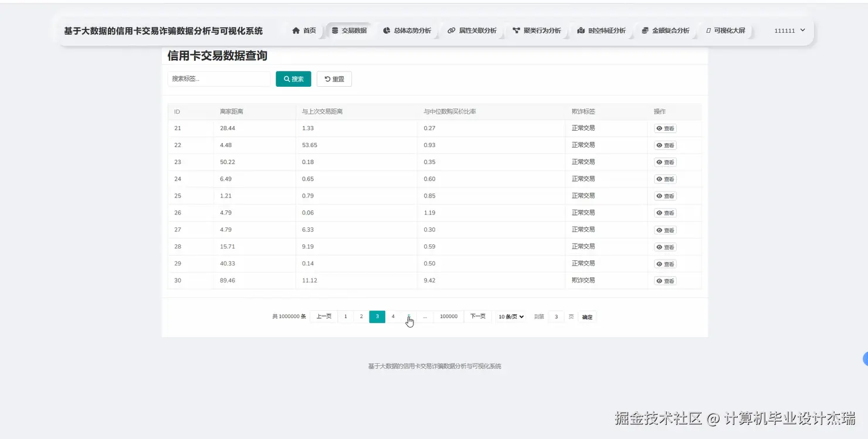Click the 40.33 cell in row 29
868x439 pixels.
(228, 264)
